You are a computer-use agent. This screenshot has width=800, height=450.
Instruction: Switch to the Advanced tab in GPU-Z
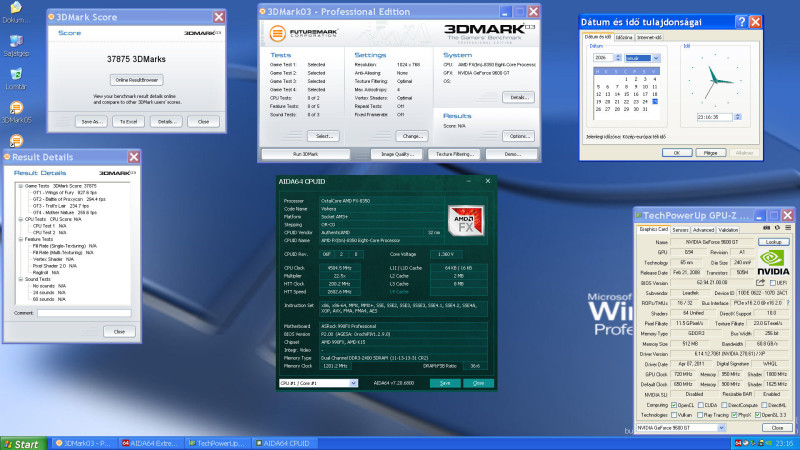(703, 230)
